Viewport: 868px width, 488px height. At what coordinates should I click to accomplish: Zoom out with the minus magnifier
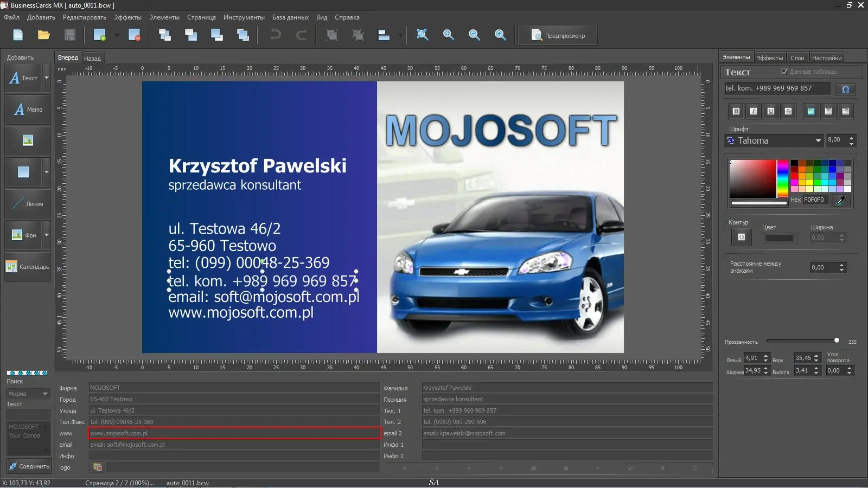coord(474,35)
